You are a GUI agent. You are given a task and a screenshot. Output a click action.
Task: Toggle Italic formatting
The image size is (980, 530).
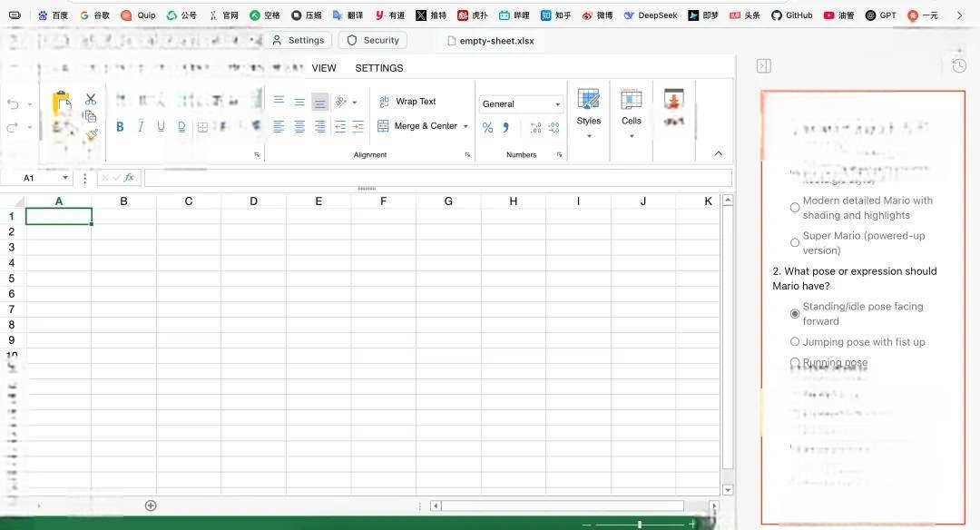pos(141,127)
